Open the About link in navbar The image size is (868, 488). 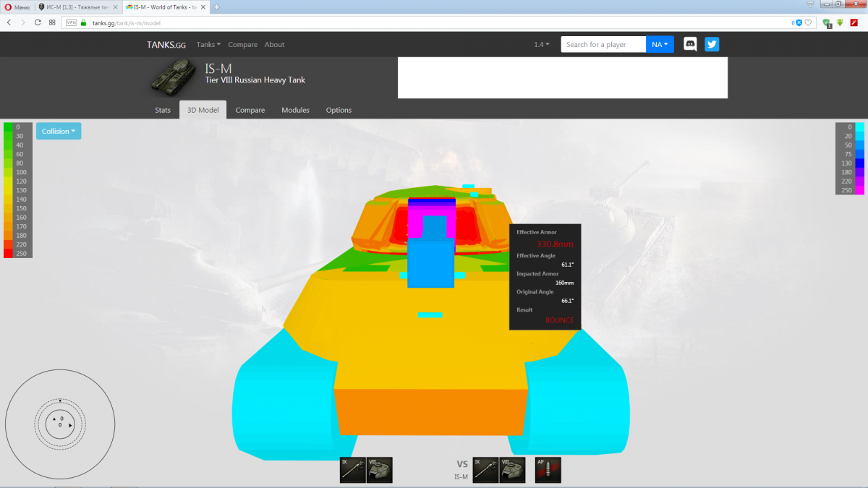[x=274, y=44]
